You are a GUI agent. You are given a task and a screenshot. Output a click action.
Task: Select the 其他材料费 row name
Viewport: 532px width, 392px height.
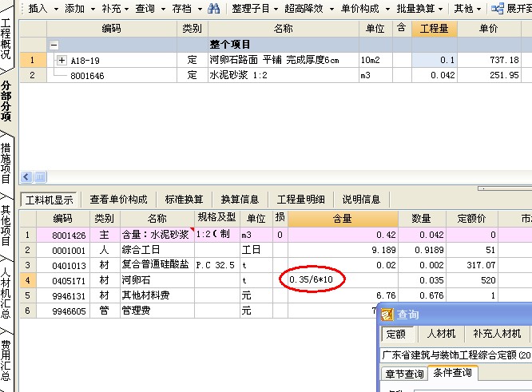(157, 295)
